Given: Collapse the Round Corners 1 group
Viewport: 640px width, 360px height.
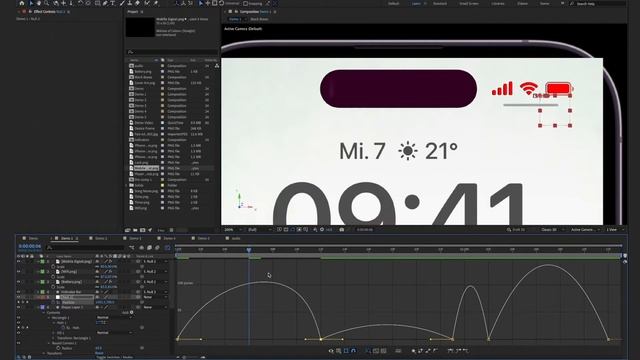Looking at the screenshot, I should coord(49,343).
